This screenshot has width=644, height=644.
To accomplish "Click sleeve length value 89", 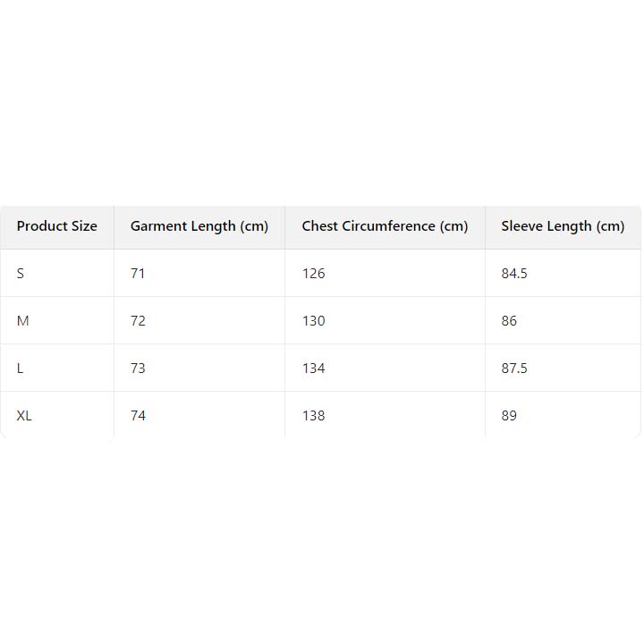I will pos(509,416).
